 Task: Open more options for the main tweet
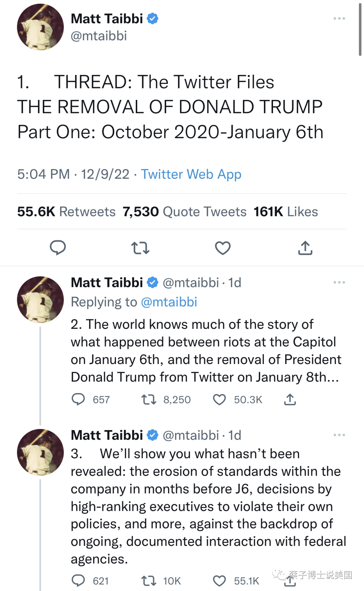point(339,19)
